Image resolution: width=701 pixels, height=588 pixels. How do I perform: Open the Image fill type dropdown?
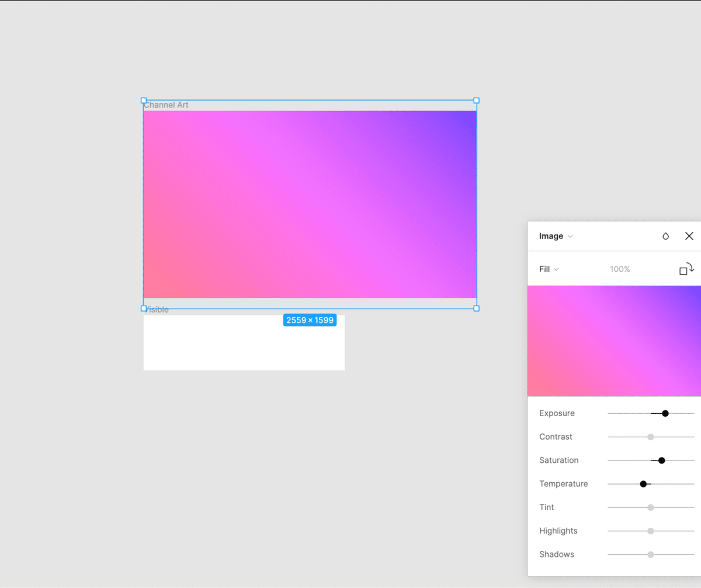[x=556, y=236]
